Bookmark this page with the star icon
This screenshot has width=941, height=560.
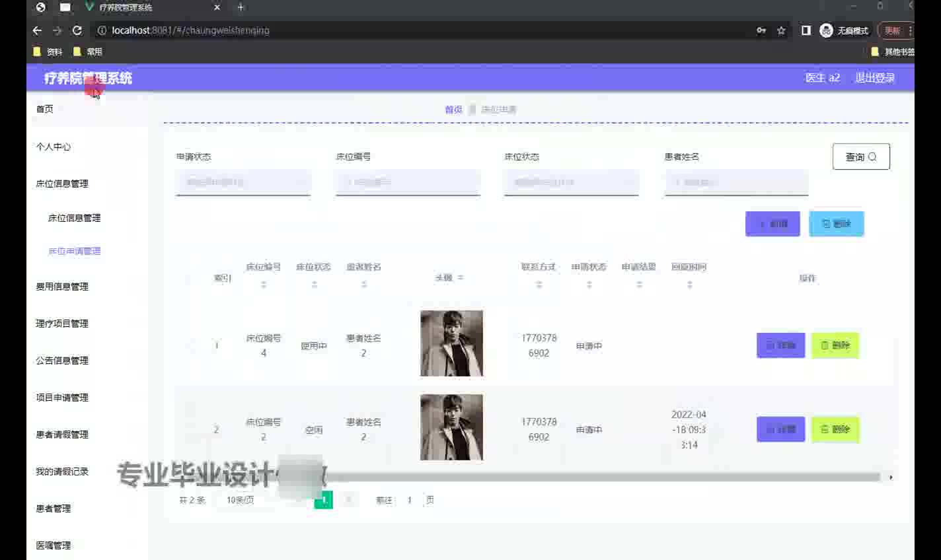pyautogui.click(x=781, y=30)
